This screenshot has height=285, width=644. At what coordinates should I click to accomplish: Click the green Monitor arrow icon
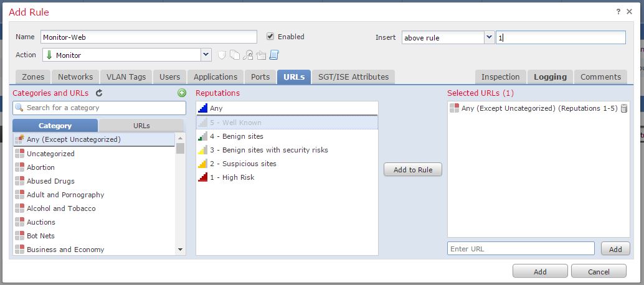click(x=49, y=55)
